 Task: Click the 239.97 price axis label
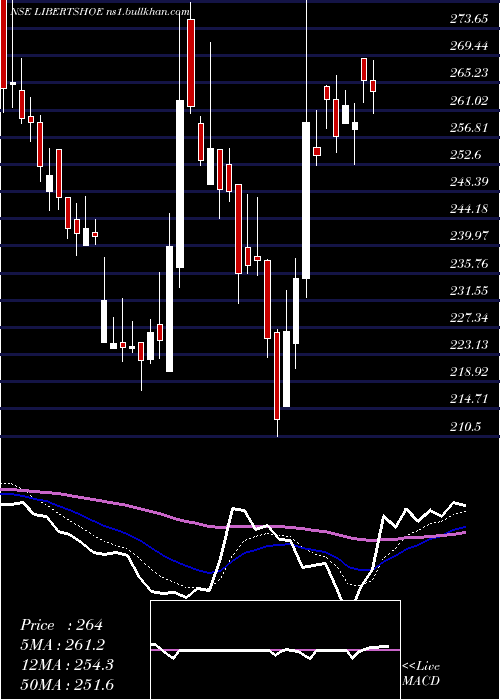469,236
